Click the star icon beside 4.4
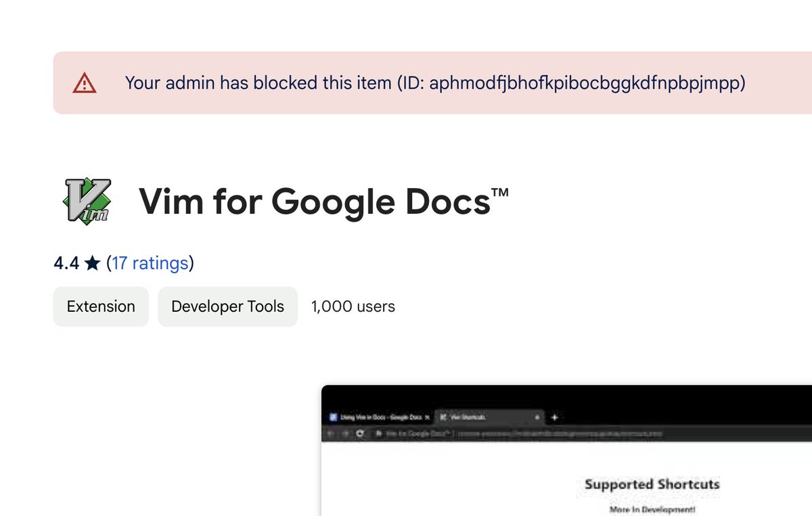 pyautogui.click(x=93, y=263)
